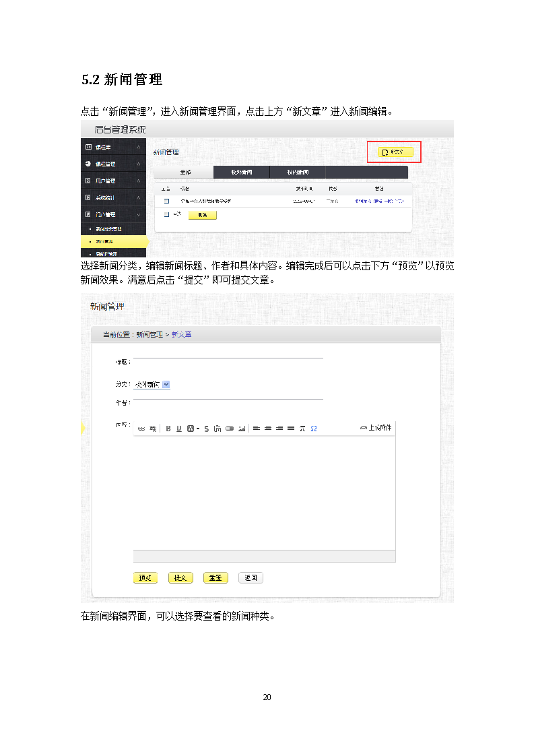Click the 重置 reset button
Viewport: 534px width, 756px height.
click(x=215, y=577)
